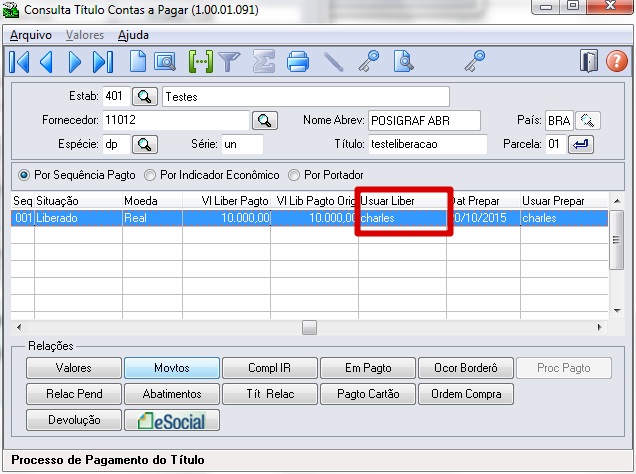Click the eSocial button
The height and width of the screenshot is (474, 636).
172,420
